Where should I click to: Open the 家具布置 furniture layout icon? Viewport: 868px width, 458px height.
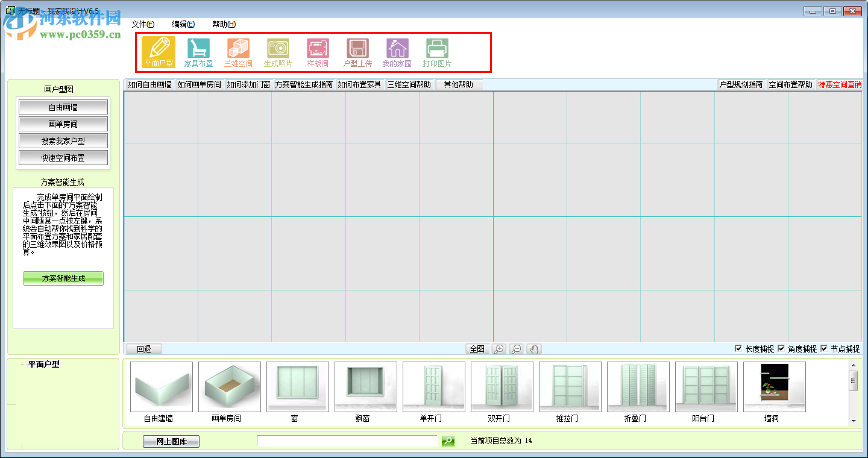click(x=198, y=52)
